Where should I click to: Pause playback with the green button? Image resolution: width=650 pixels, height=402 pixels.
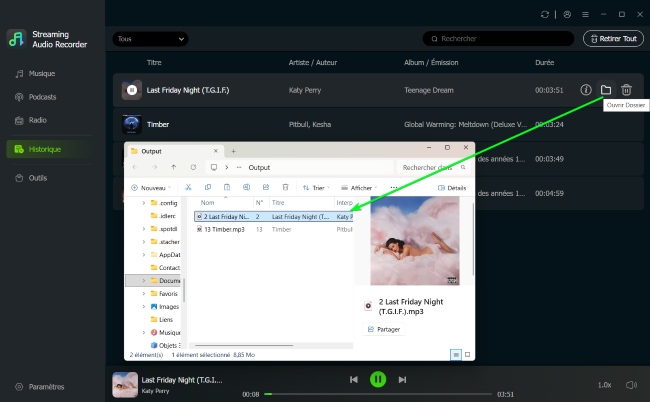point(378,379)
